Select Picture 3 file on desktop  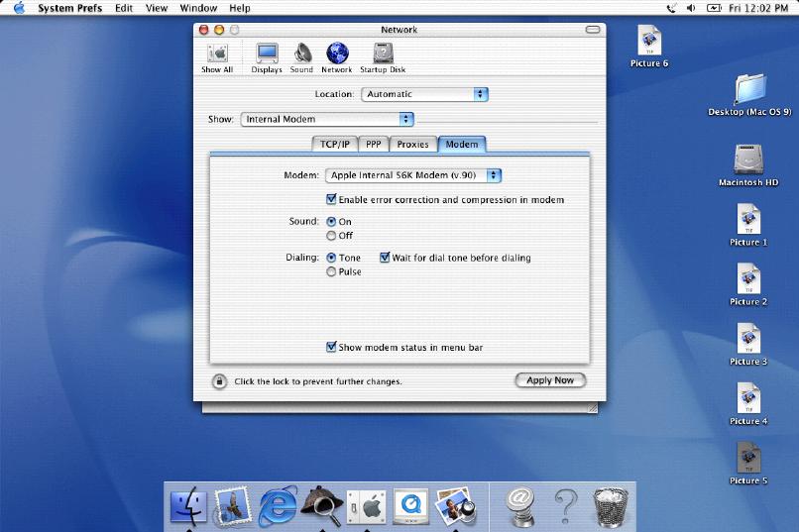(748, 344)
